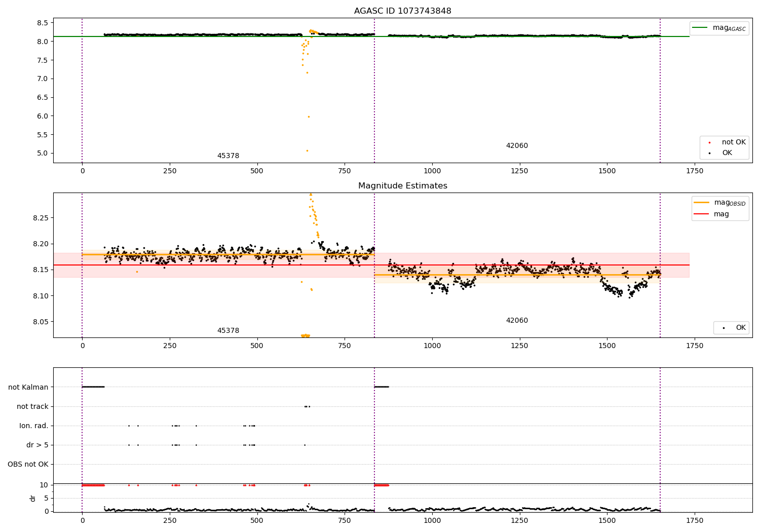
Task: Click the "OK" legend label in middle plot
Action: coord(741,328)
